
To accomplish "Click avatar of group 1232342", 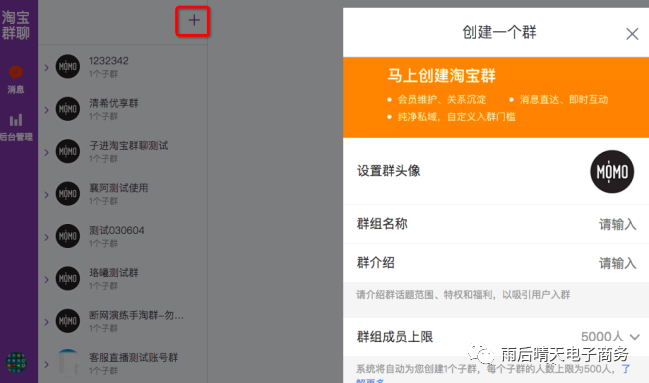I will pyautogui.click(x=67, y=66).
